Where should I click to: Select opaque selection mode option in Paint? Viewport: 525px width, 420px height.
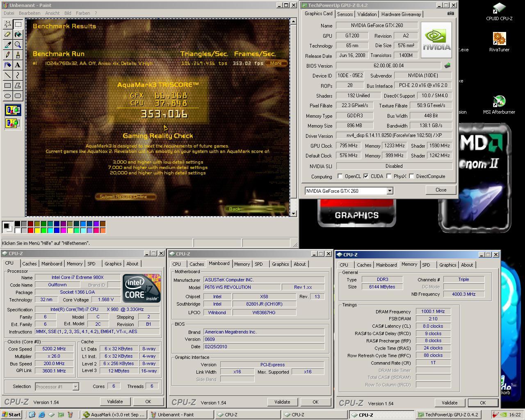13,110
